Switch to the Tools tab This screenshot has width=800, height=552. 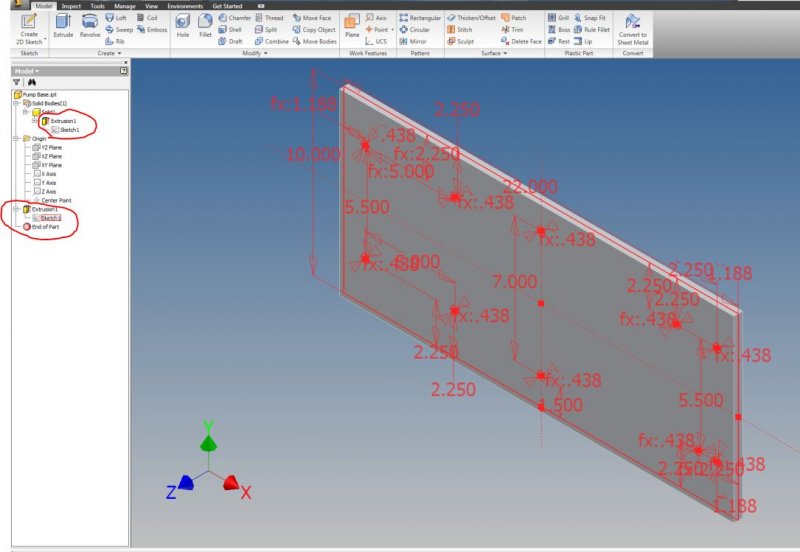click(x=97, y=6)
